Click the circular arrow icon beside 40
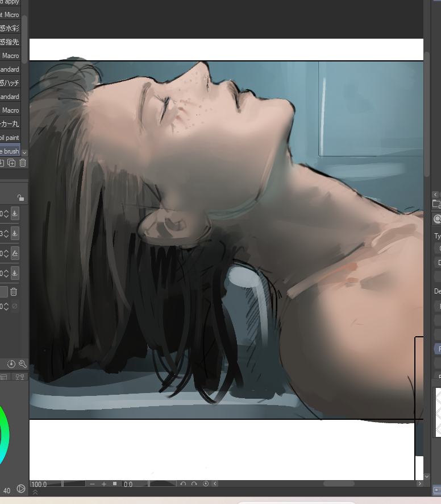 (x=21, y=489)
